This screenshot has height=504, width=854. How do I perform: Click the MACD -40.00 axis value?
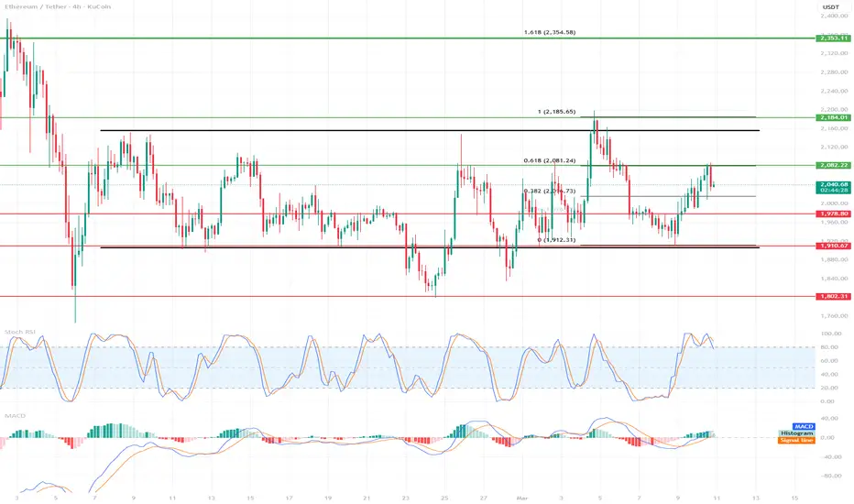[x=828, y=457]
